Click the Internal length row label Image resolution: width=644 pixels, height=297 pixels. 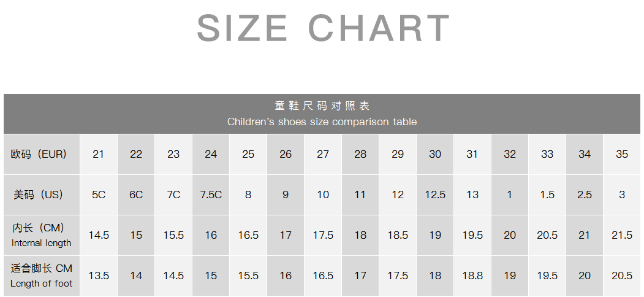click(x=41, y=235)
